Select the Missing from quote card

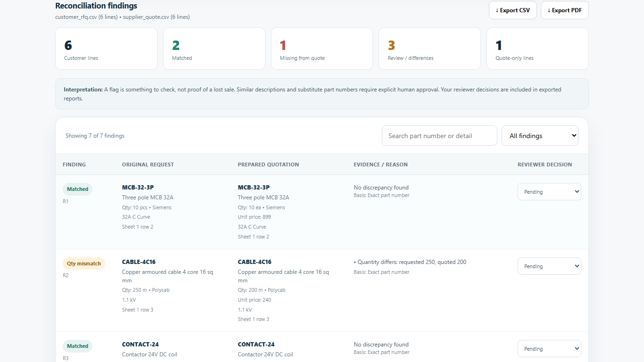coord(322,49)
